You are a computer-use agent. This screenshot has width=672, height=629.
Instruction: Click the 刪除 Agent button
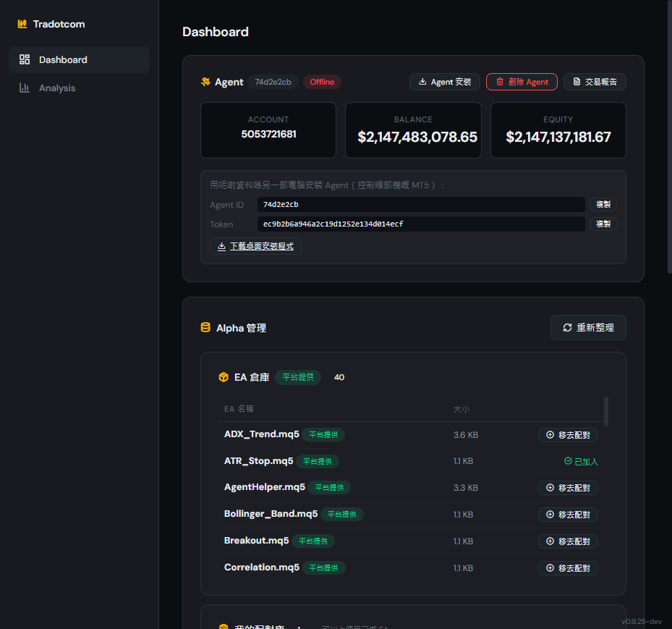[522, 82]
